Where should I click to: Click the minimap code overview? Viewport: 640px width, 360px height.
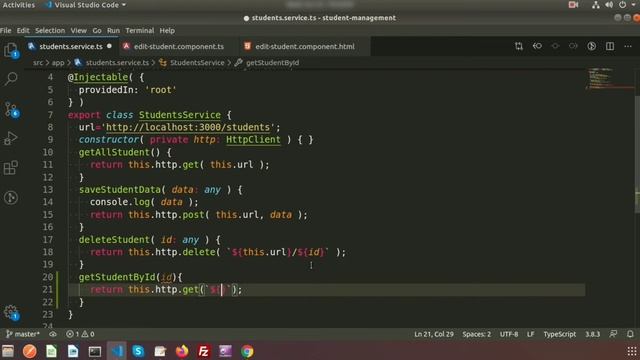coord(609,79)
